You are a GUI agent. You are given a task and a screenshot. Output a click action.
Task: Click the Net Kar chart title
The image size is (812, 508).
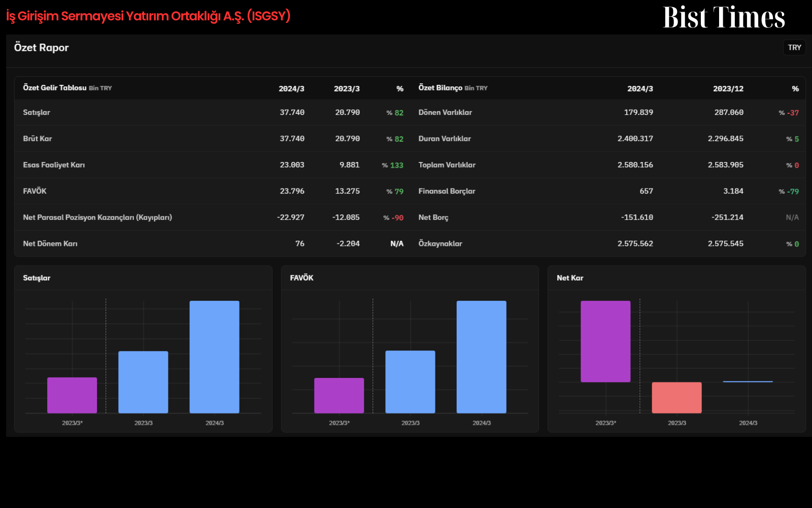(x=570, y=278)
